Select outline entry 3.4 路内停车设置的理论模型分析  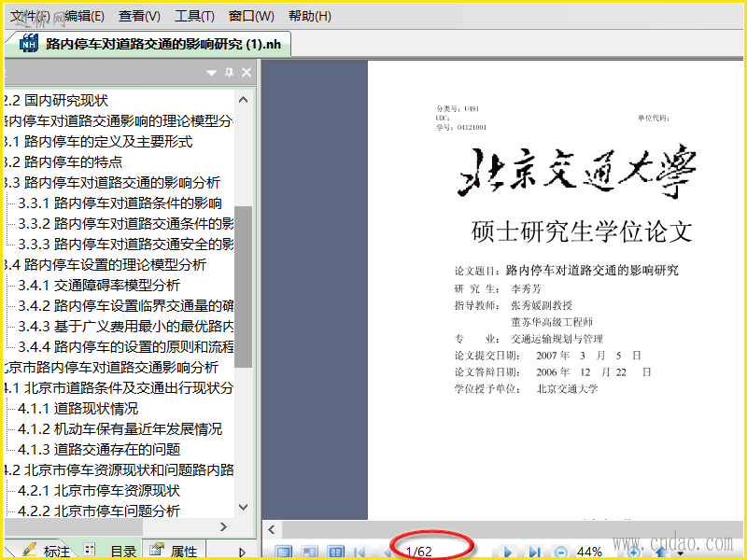point(105,264)
